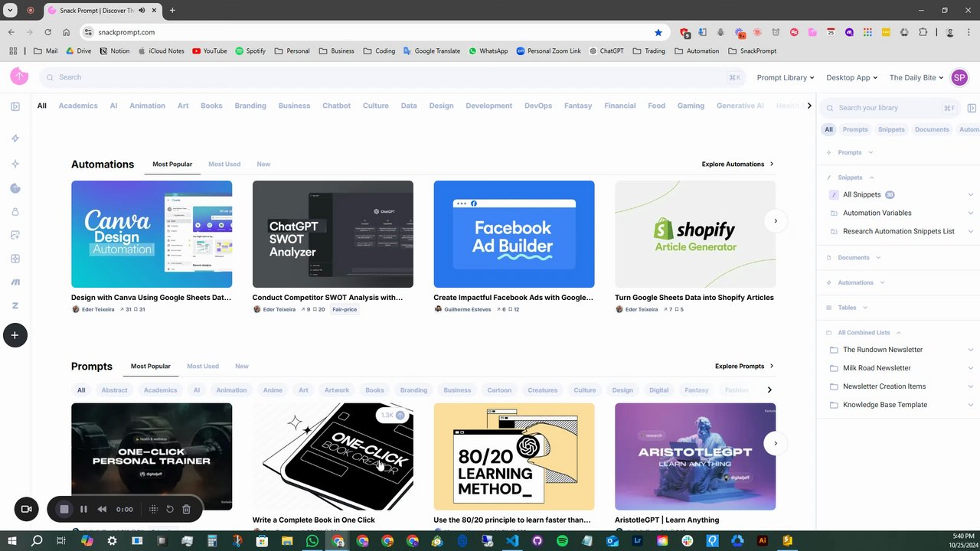Viewport: 980px width, 551px height.
Task: Open the lightning bolt sidebar icon
Action: (15, 139)
